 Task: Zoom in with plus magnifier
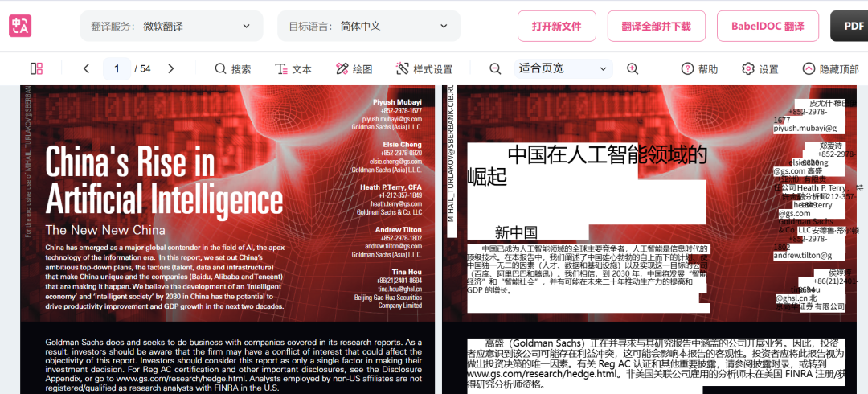[633, 68]
